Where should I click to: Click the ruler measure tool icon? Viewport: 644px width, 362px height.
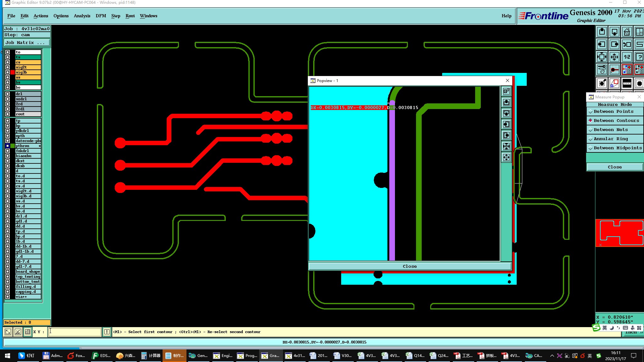tap(627, 83)
